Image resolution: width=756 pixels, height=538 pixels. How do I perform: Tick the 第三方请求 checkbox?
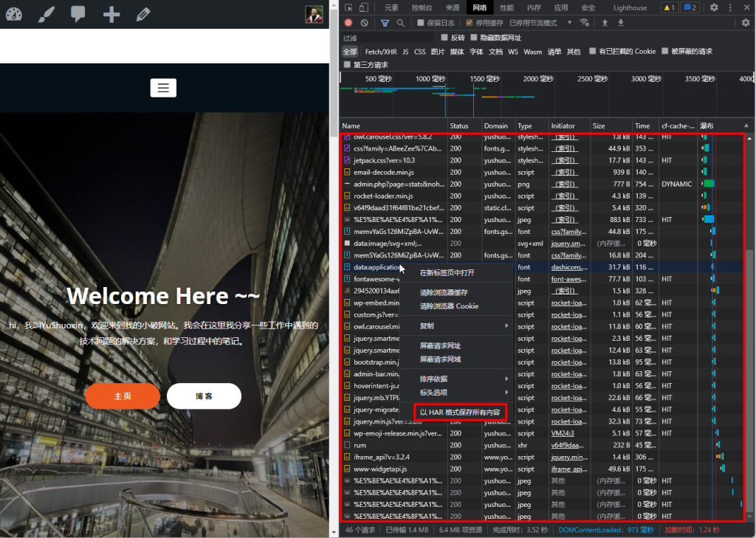click(x=348, y=65)
